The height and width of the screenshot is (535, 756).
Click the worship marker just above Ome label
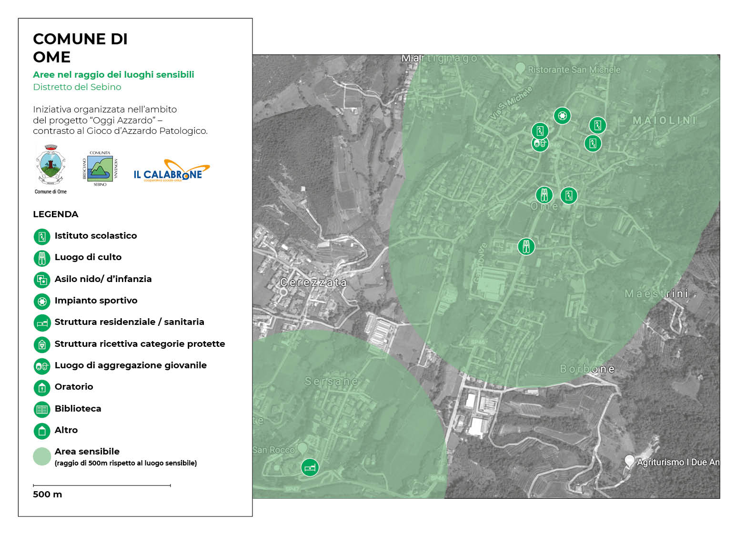tap(544, 195)
